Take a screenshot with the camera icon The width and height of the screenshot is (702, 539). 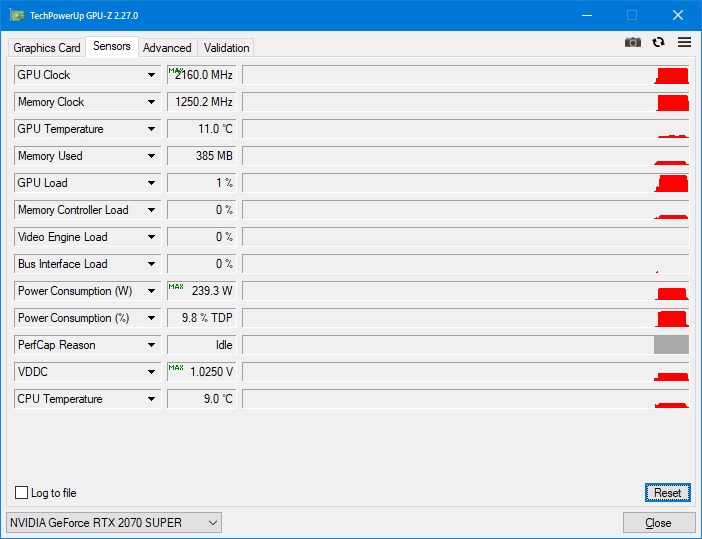[x=633, y=42]
